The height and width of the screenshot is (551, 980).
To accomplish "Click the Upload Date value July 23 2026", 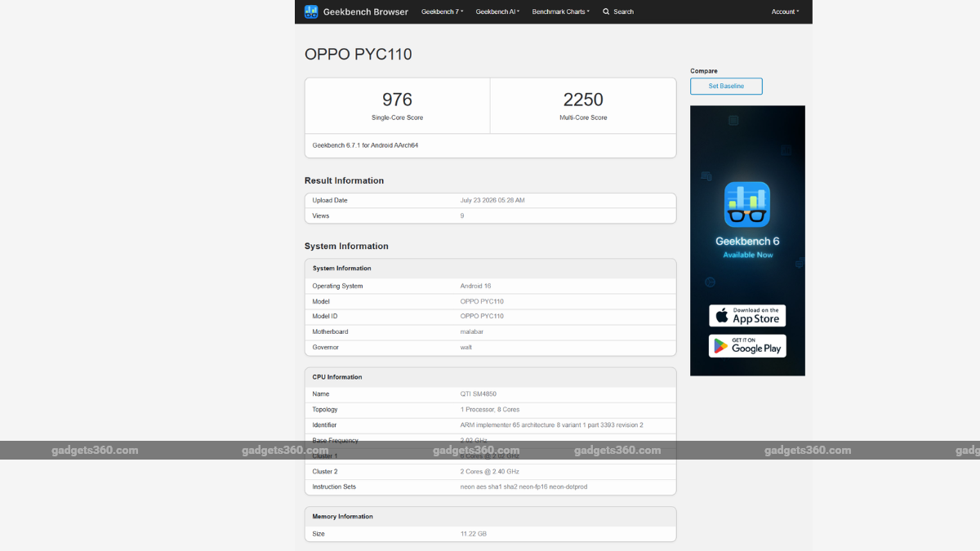I will point(492,200).
